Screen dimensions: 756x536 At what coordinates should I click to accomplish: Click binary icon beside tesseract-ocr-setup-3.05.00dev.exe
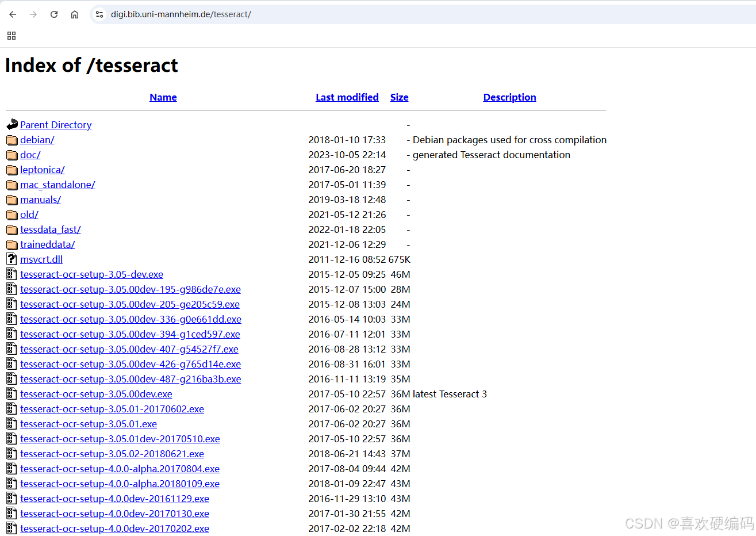point(12,394)
